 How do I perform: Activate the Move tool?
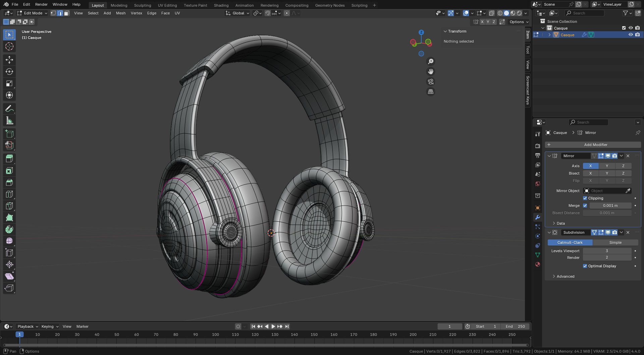tap(9, 60)
